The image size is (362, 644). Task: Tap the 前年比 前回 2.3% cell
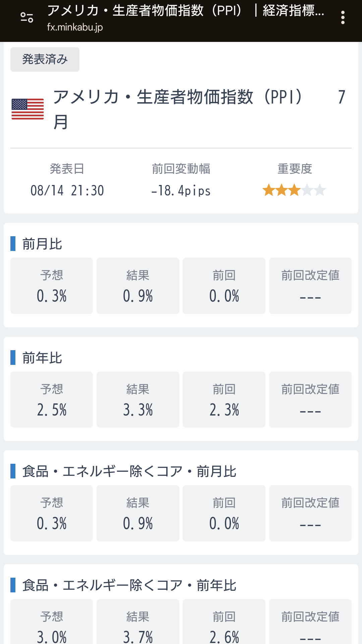point(224,399)
